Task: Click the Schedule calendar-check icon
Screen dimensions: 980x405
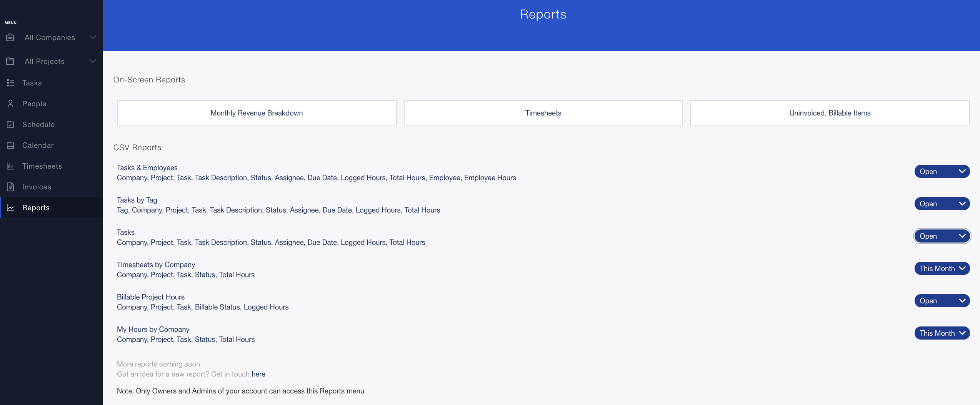Action: (10, 124)
